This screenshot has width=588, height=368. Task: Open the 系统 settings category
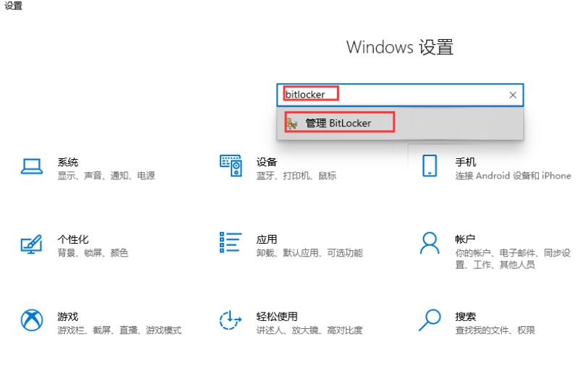pos(68,162)
